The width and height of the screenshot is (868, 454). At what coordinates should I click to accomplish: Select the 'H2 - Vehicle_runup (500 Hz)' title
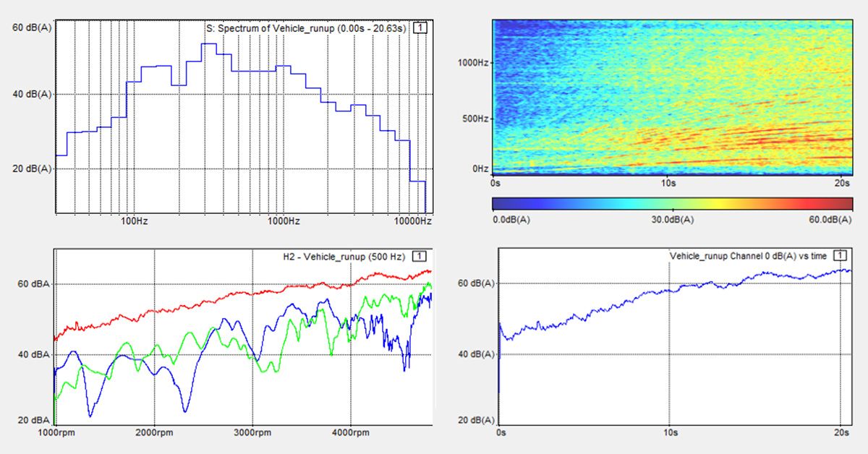pyautogui.click(x=344, y=256)
